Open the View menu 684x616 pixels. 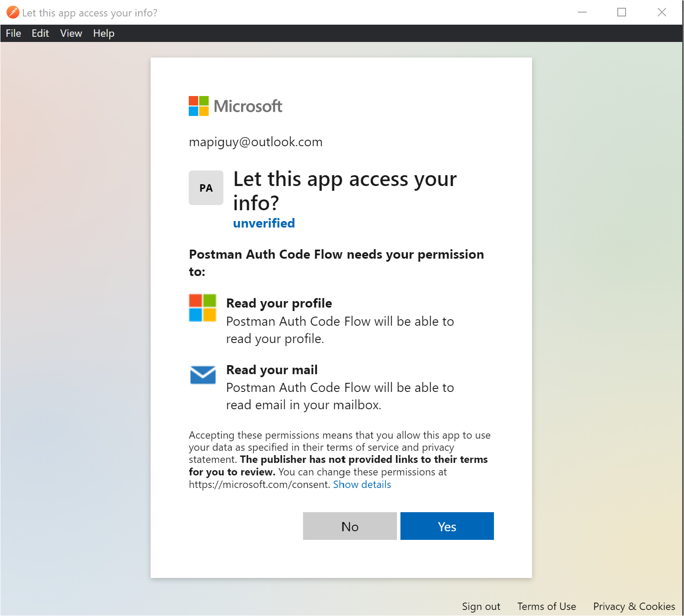[x=71, y=33]
